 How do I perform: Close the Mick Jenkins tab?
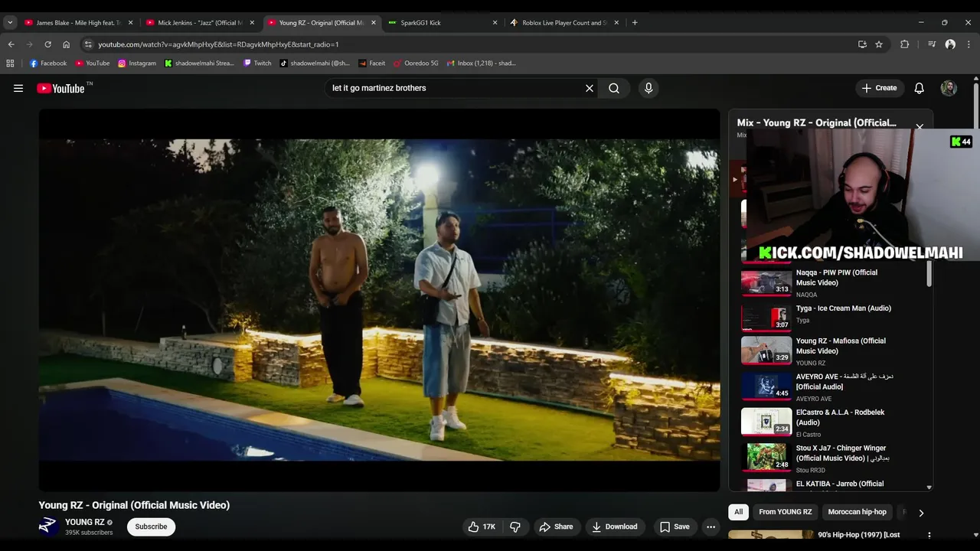click(x=252, y=22)
